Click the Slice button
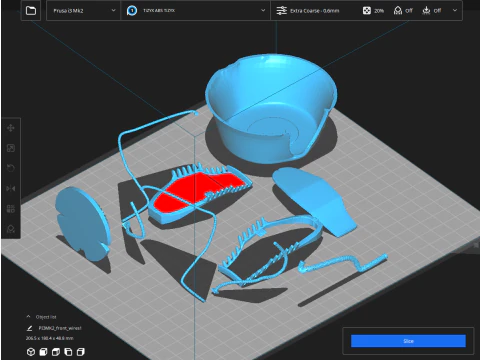Viewport: 480px width, 360px height. [408, 341]
